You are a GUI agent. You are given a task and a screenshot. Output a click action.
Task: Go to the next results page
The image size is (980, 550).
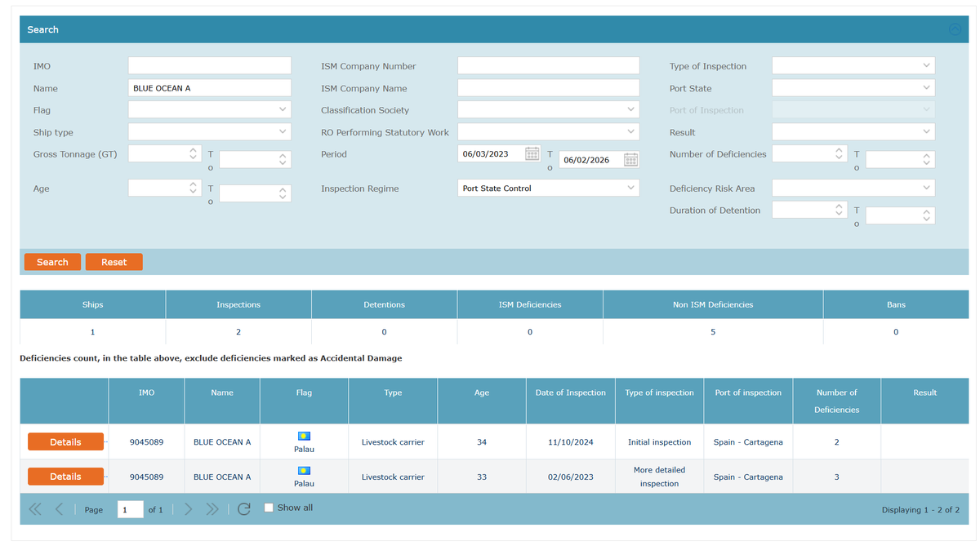188,509
